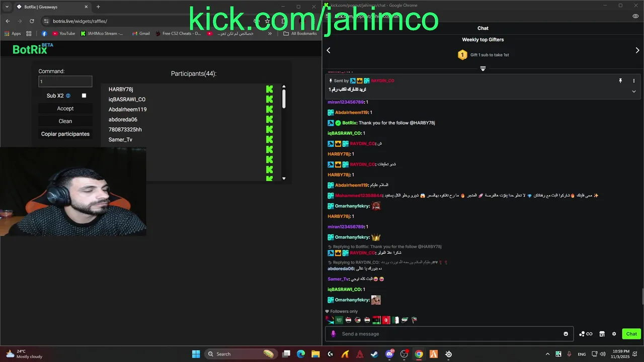Click the Kick icon next to Samer_Tv participant
Image resolution: width=644 pixels, height=362 pixels.
coord(270,139)
